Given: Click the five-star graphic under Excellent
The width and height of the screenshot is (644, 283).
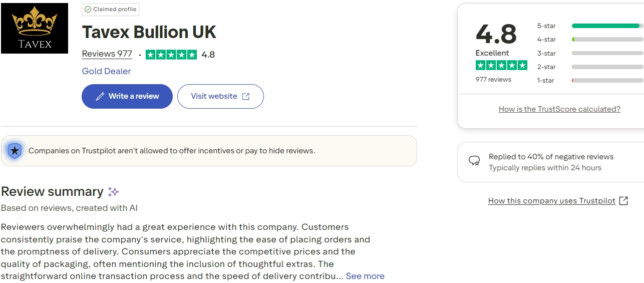Looking at the screenshot, I should click(x=501, y=65).
